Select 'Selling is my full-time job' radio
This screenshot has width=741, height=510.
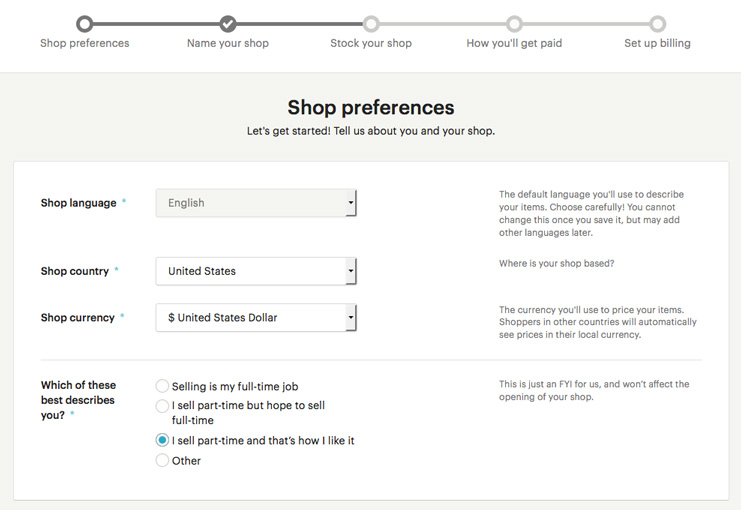point(162,386)
